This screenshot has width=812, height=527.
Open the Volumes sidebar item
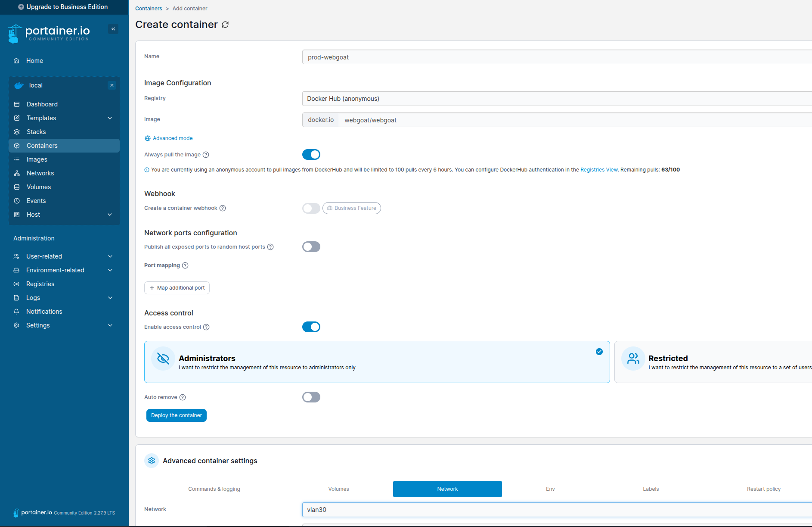tap(39, 187)
